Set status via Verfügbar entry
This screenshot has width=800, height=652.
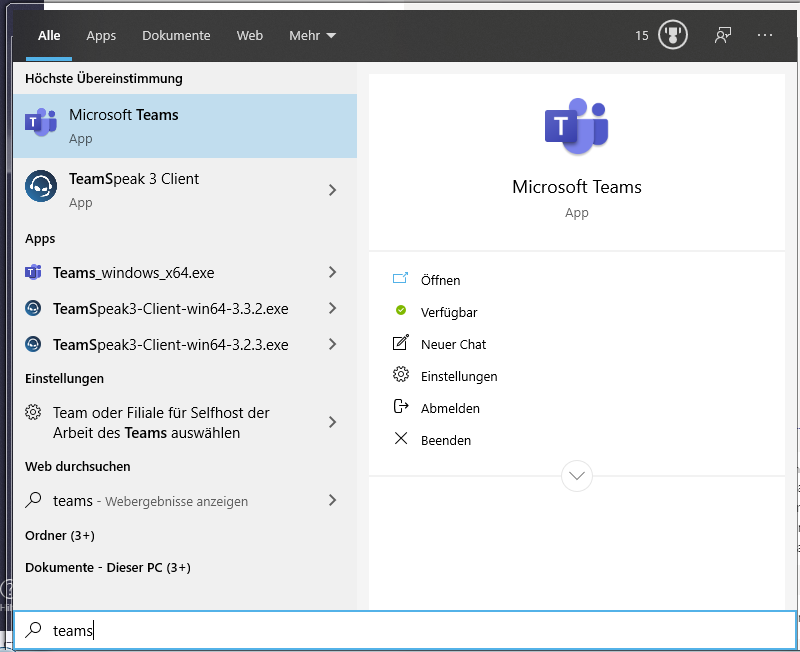pyautogui.click(x=449, y=312)
